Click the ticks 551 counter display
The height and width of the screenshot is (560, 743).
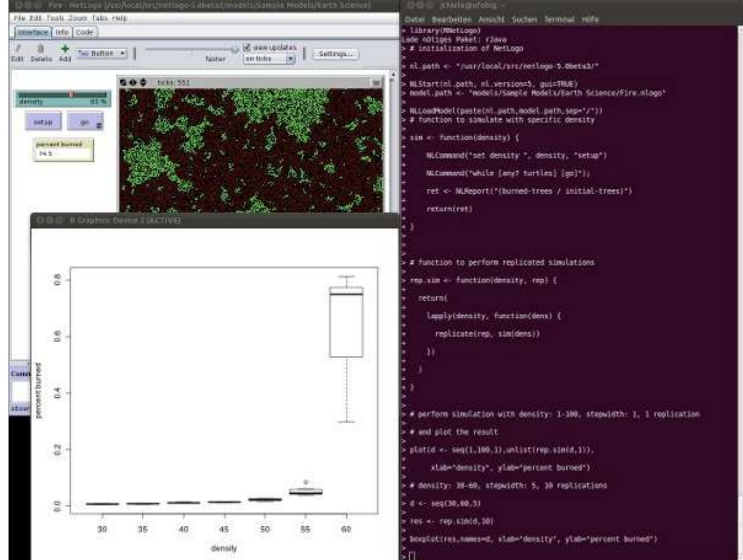[170, 82]
